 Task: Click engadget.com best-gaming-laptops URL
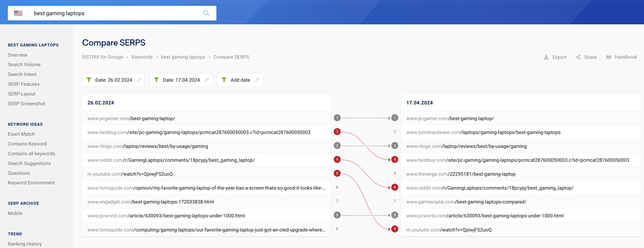[x=151, y=202]
